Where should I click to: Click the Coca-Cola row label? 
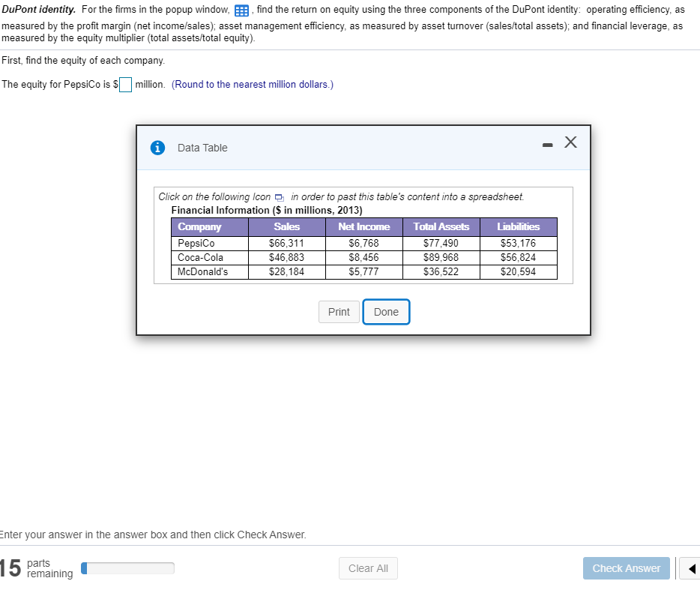pyautogui.click(x=200, y=258)
